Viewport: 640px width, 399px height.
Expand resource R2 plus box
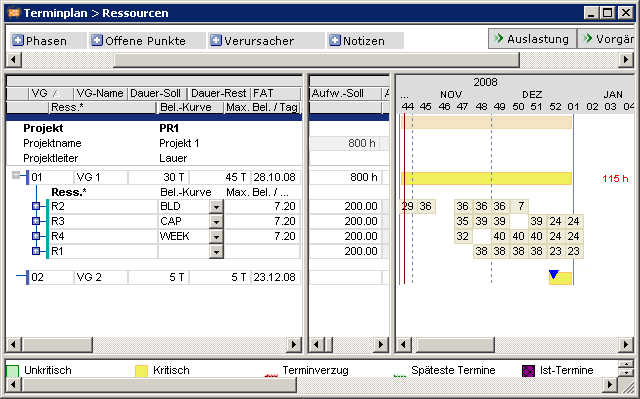point(36,206)
